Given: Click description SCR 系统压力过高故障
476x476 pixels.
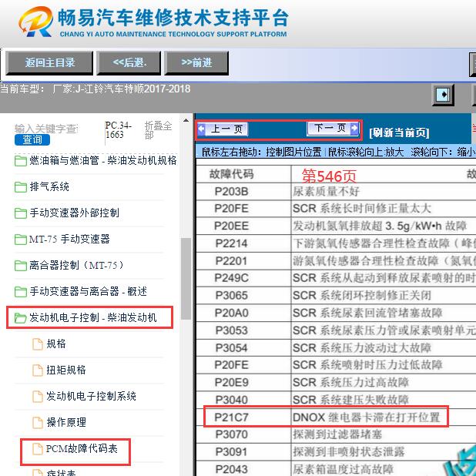Looking at the screenshot, I should click(350, 382).
